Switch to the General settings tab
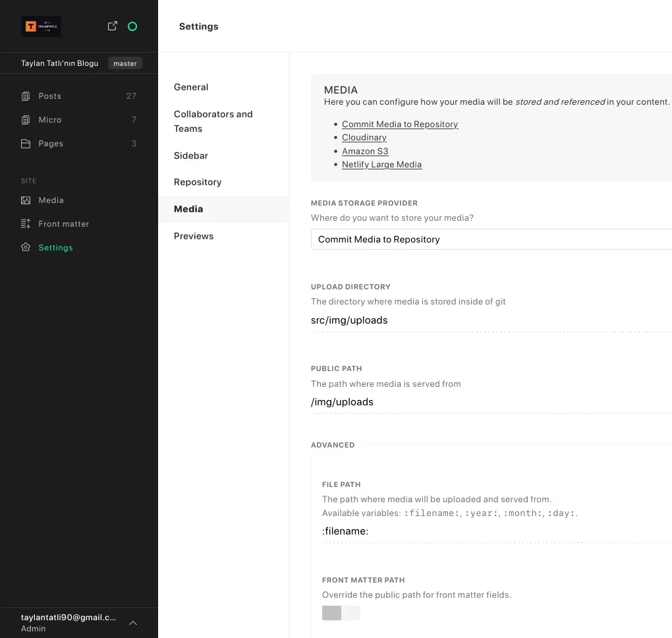Image resolution: width=672 pixels, height=638 pixels. coord(191,87)
